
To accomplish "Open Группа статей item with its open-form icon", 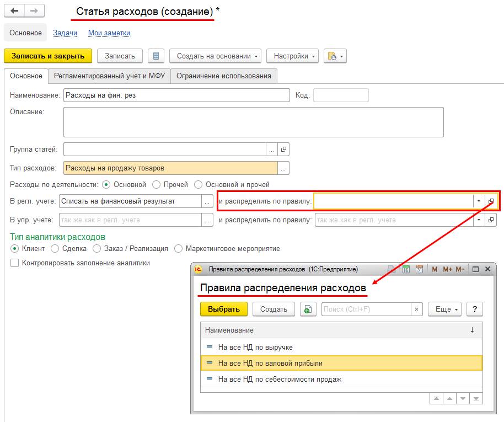I will pyautogui.click(x=283, y=149).
